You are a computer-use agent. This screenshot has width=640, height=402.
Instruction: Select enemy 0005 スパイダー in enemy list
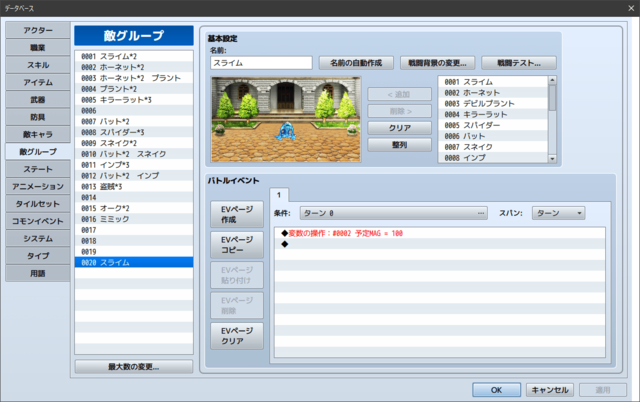coord(493,125)
